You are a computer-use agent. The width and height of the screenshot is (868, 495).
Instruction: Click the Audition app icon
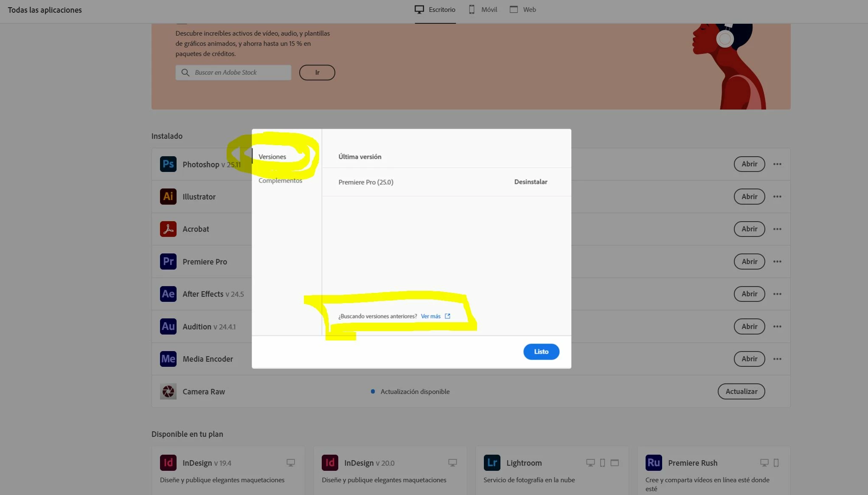[x=168, y=326]
